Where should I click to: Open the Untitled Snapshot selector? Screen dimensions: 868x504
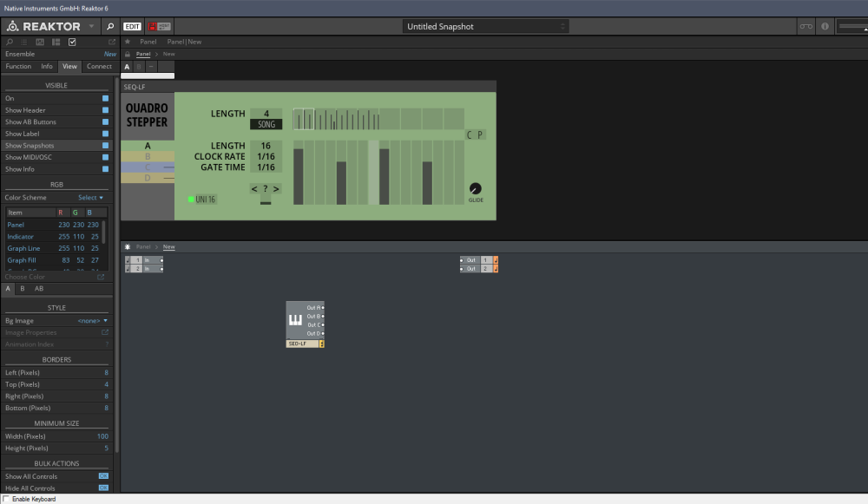pos(485,27)
